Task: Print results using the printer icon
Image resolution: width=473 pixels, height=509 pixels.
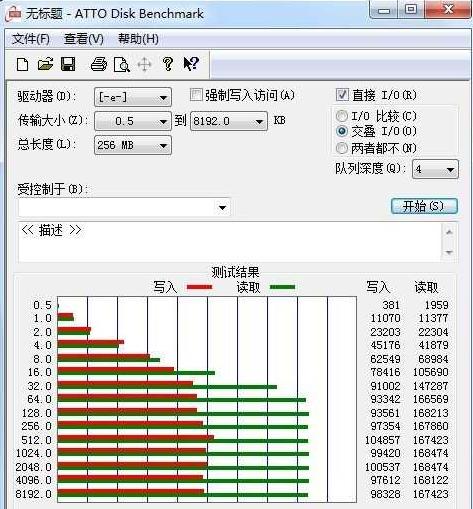Action: 99,64
